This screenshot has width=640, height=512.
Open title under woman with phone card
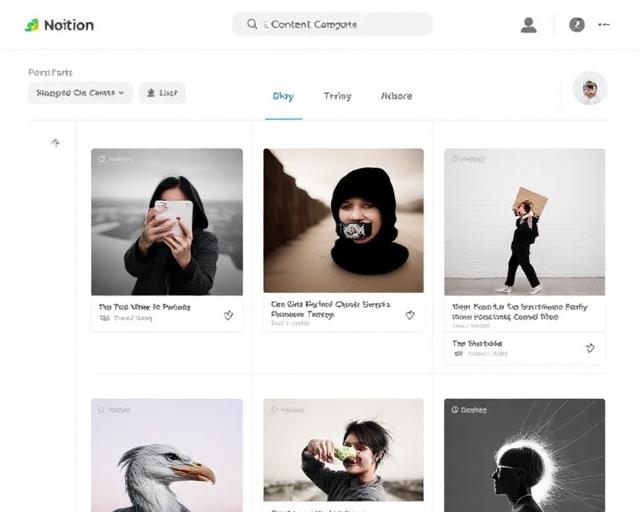(x=145, y=307)
